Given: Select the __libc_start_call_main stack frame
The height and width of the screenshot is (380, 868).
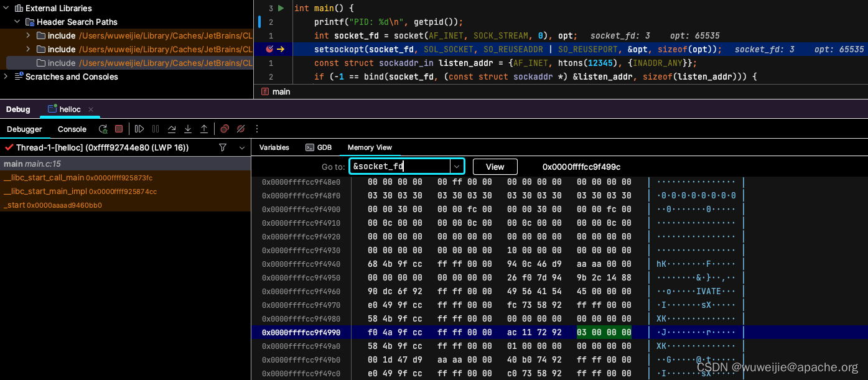Looking at the screenshot, I should [x=125, y=177].
